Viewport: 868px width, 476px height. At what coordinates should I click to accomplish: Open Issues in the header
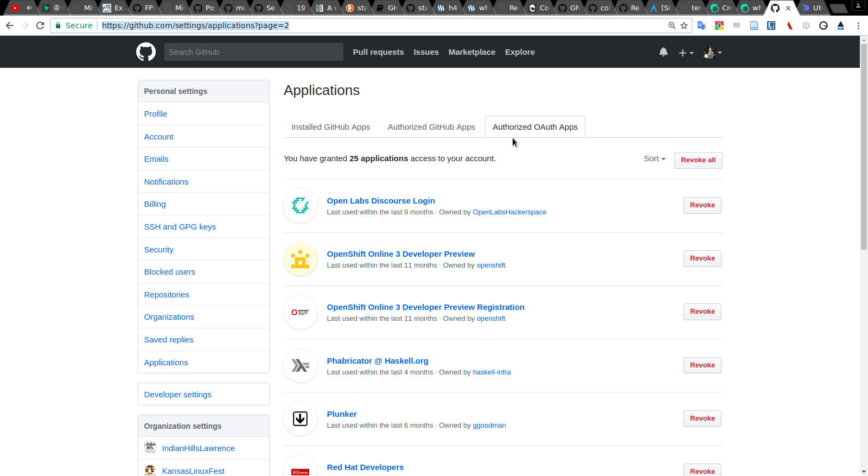point(426,52)
